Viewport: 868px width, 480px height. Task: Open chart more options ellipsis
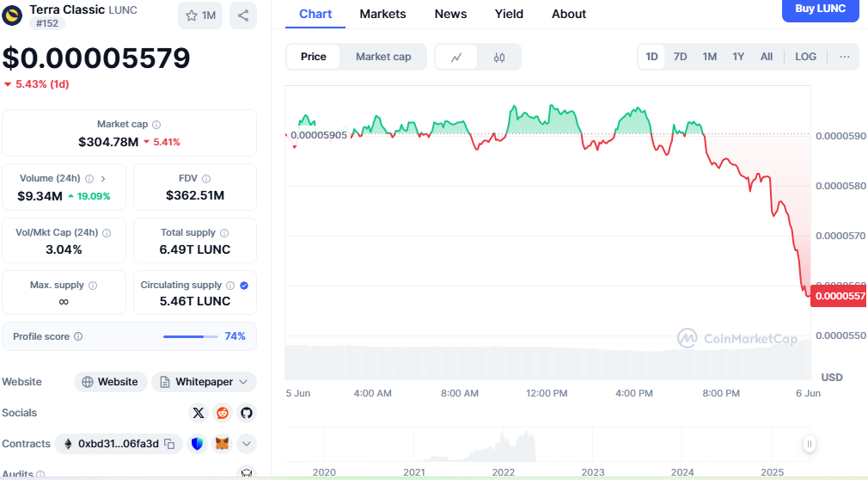[x=845, y=57]
